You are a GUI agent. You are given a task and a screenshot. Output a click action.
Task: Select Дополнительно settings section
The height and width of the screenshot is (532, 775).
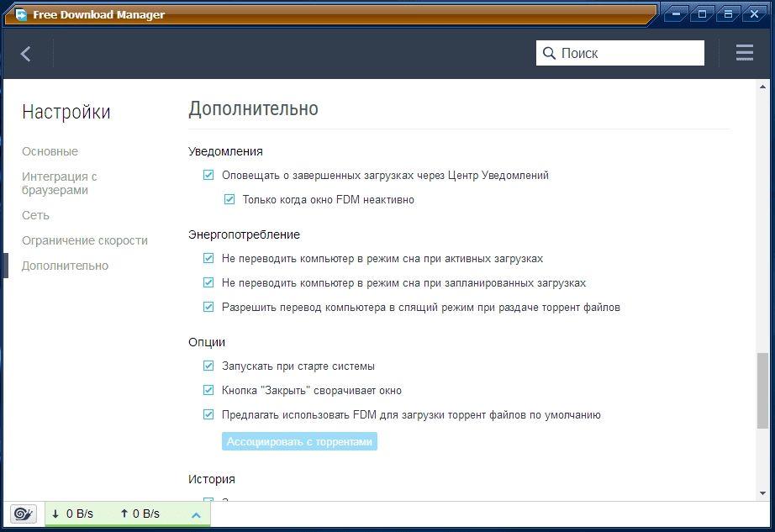65,266
